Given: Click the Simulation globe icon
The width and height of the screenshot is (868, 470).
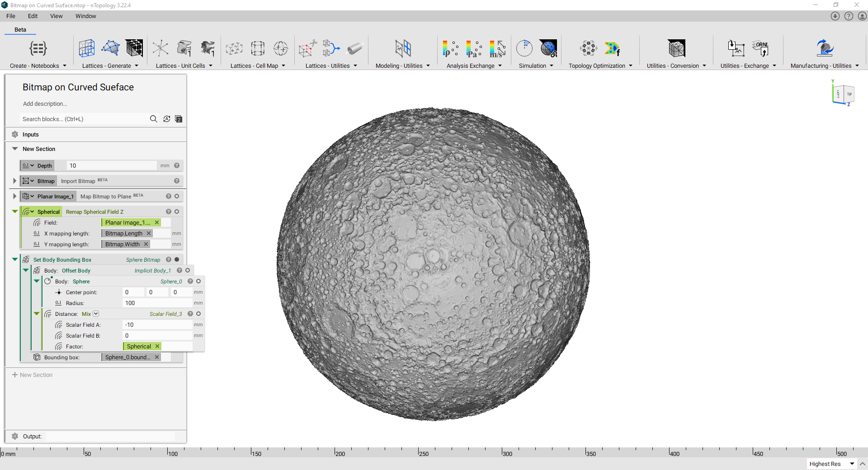Looking at the screenshot, I should coord(549,48).
